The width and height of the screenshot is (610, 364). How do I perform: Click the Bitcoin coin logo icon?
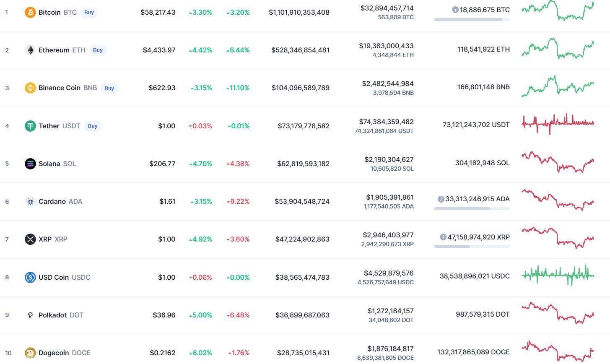(30, 13)
